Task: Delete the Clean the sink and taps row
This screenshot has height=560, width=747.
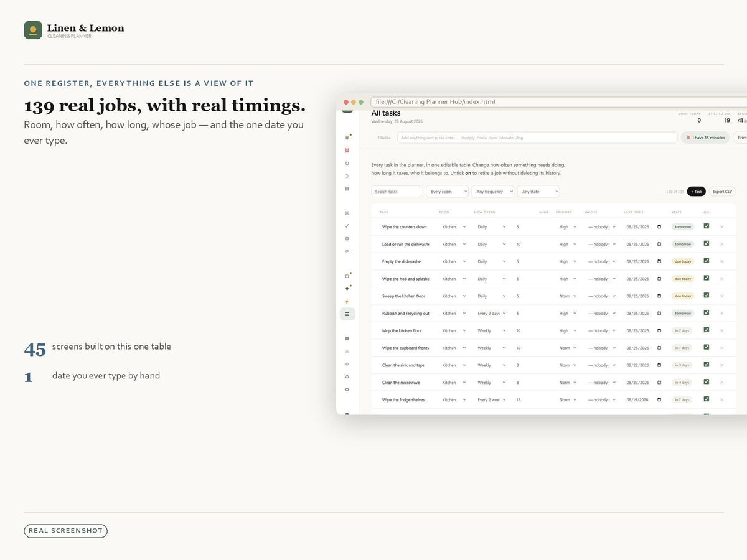Action: pos(721,365)
